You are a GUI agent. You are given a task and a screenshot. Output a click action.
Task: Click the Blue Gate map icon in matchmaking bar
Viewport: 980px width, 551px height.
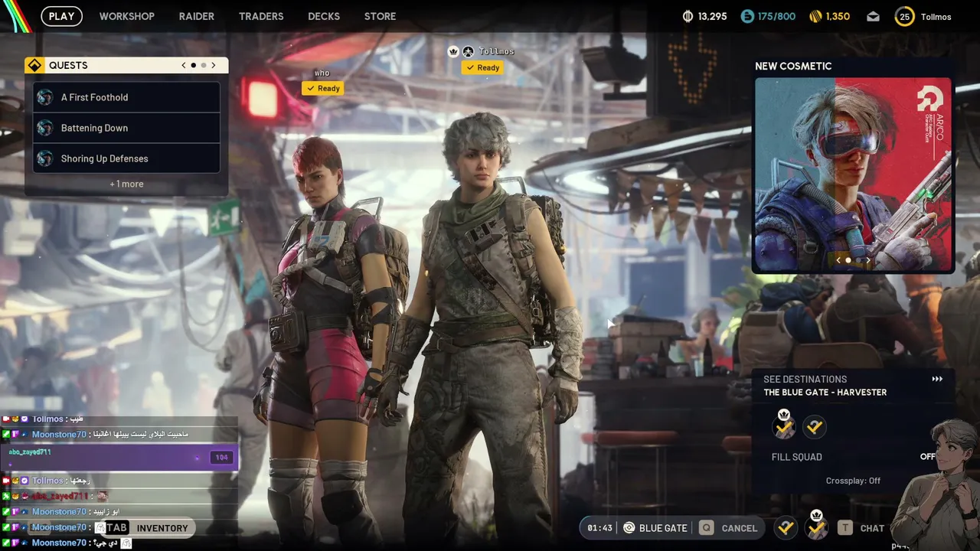(629, 528)
